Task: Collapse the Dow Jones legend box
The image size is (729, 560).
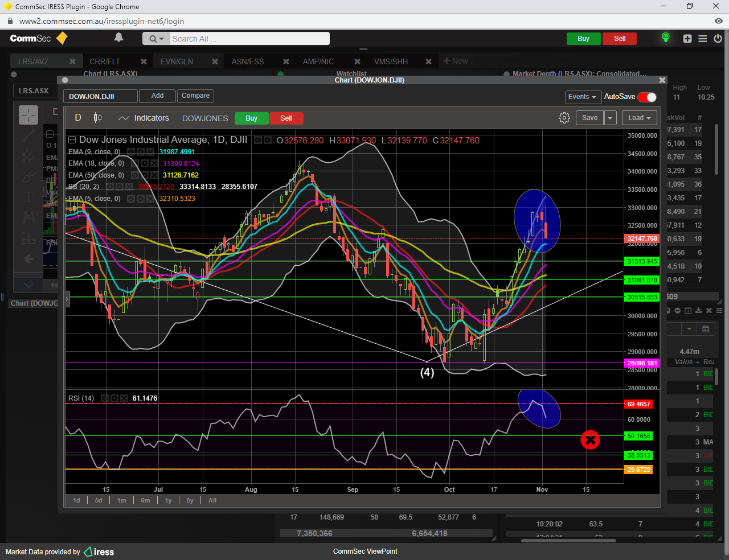Action: coord(72,140)
